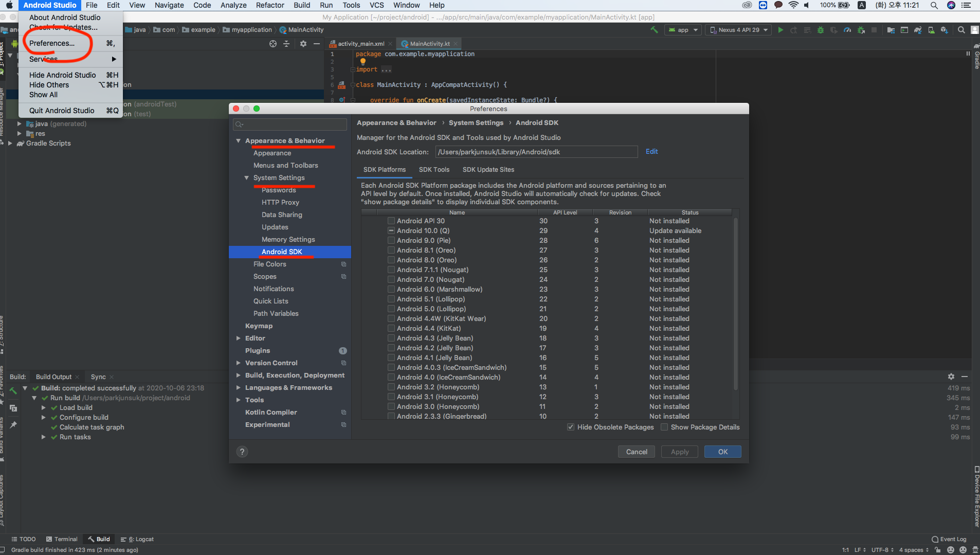Click the Debug app bug icon
This screenshot has width=980, height=555.
821,30
